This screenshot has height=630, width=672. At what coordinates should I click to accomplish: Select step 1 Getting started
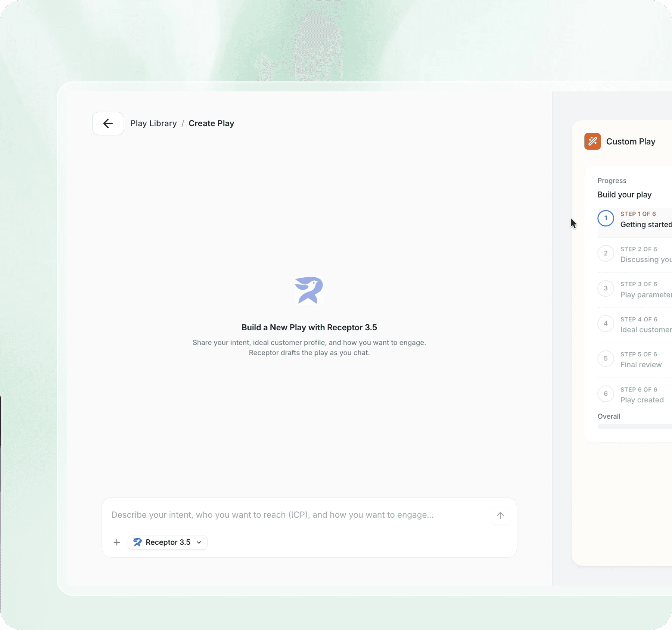(x=635, y=219)
